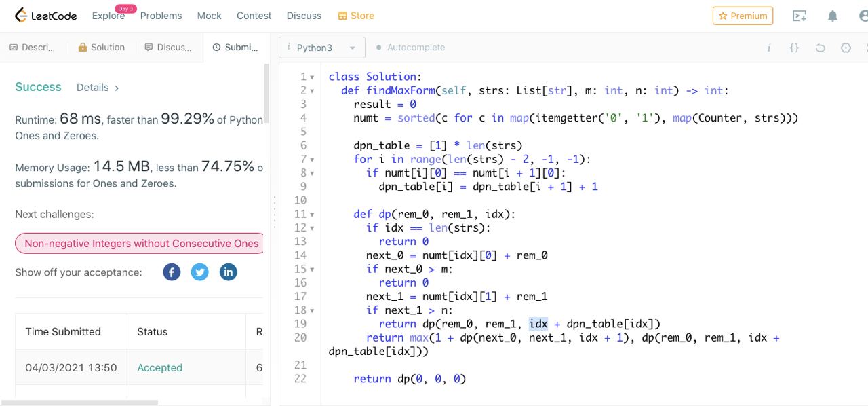Image resolution: width=868 pixels, height=406 pixels.
Task: Share acceptance on Twitter
Action: 200,272
